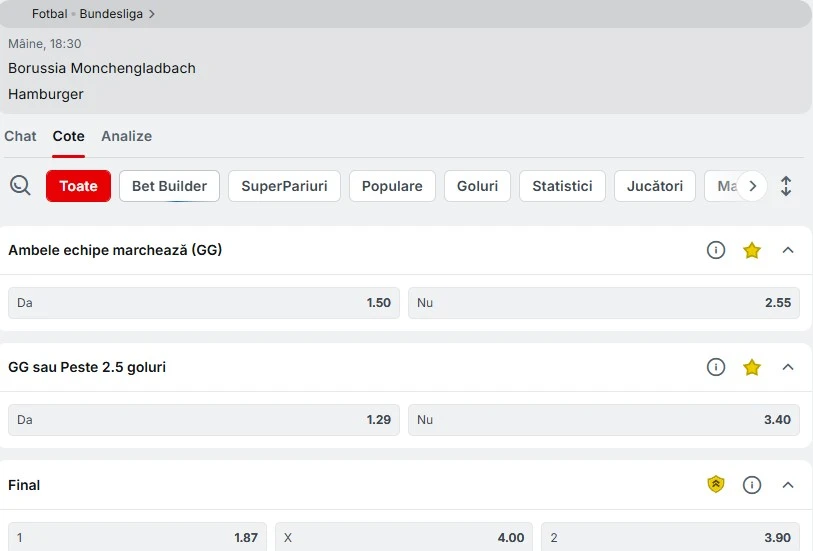The image size is (813, 551).
Task: Click the expand/collapse all markets arrows icon
Action: coord(786,186)
